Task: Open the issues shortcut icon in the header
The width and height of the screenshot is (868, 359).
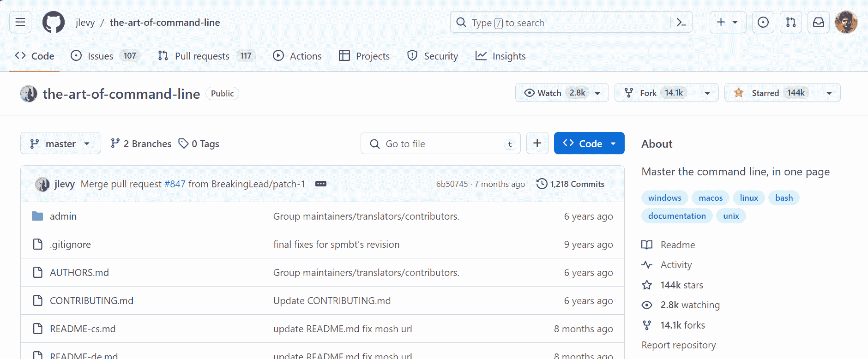Action: point(763,22)
